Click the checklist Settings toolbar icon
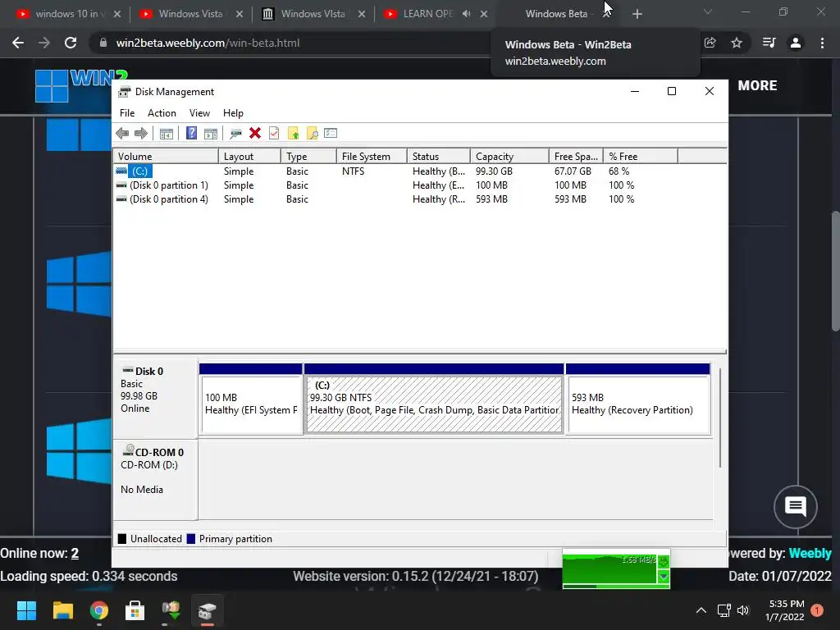 click(331, 134)
